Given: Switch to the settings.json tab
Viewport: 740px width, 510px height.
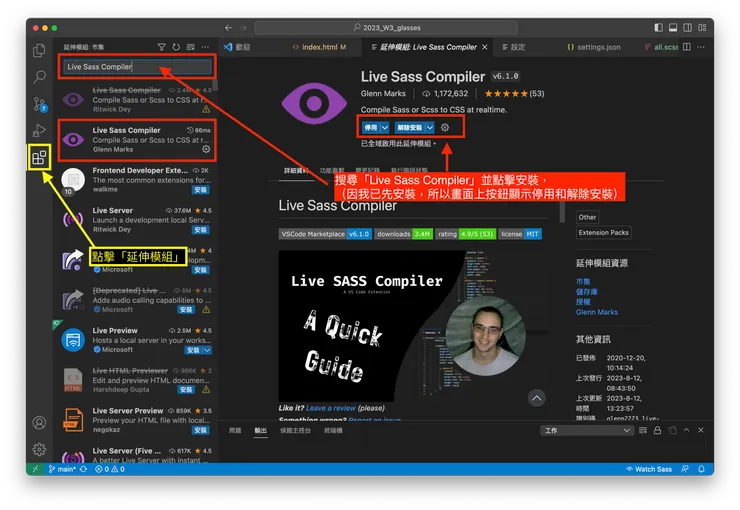Looking at the screenshot, I should (x=594, y=47).
